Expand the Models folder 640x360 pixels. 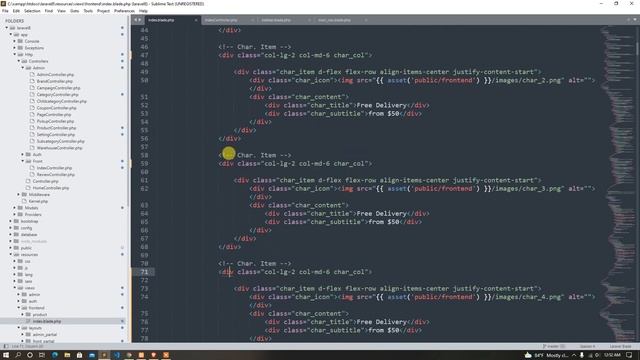15,208
